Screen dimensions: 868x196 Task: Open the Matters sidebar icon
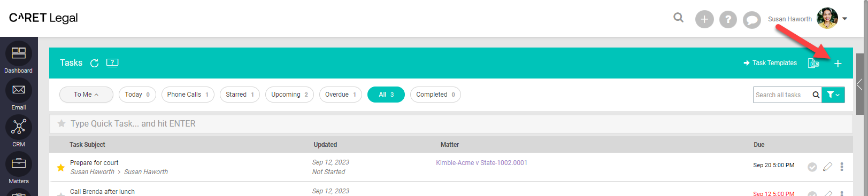click(19, 164)
